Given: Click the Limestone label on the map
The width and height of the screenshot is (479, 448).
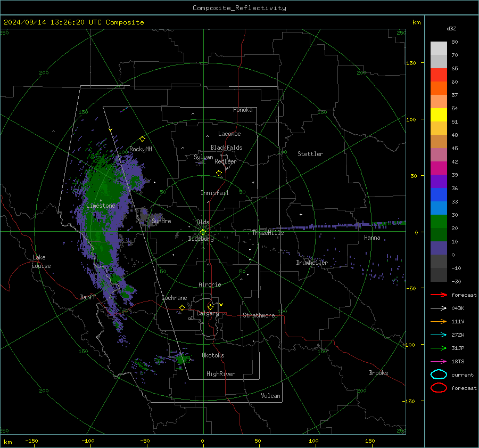Looking at the screenshot, I should [101, 206].
